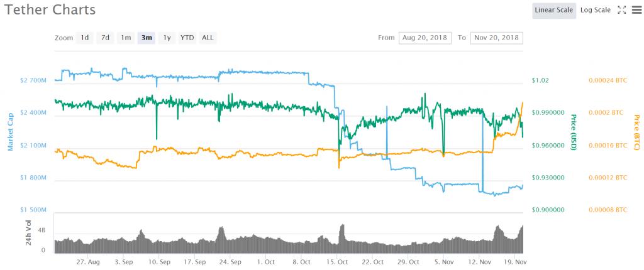This screenshot has height=270, width=644.
Task: Select the active 3m zoom option
Action: pyautogui.click(x=147, y=38)
